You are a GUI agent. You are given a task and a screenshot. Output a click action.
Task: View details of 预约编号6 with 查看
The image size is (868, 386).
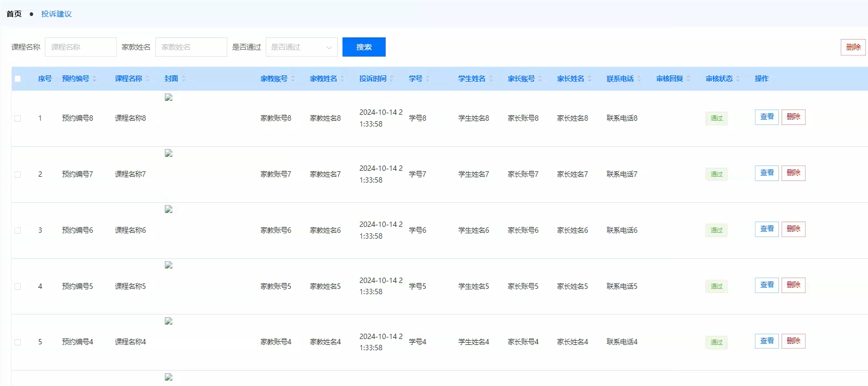tap(767, 229)
